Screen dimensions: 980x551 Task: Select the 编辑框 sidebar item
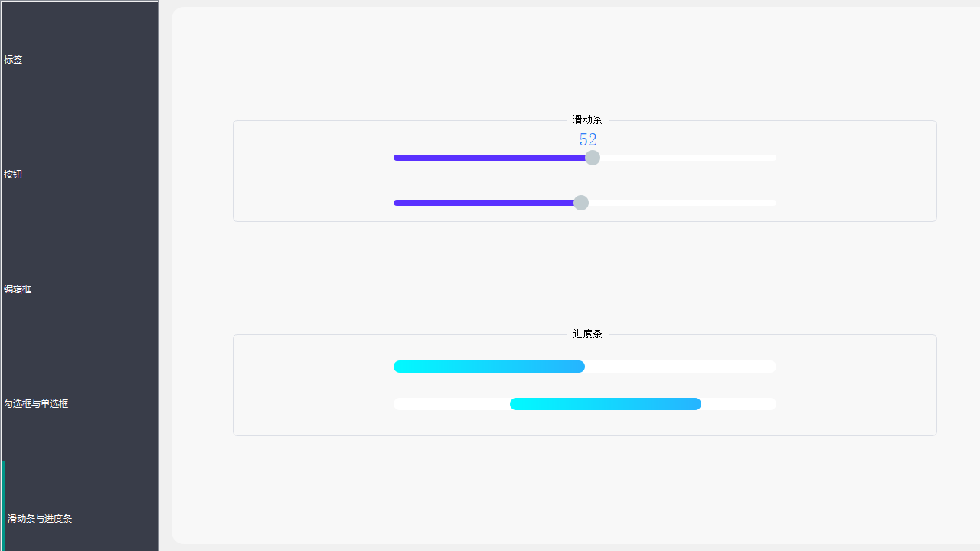point(80,289)
